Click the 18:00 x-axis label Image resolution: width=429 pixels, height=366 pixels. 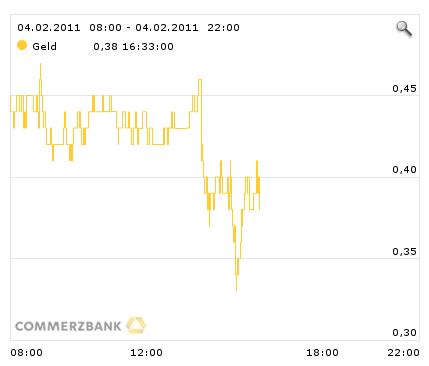[x=322, y=352]
